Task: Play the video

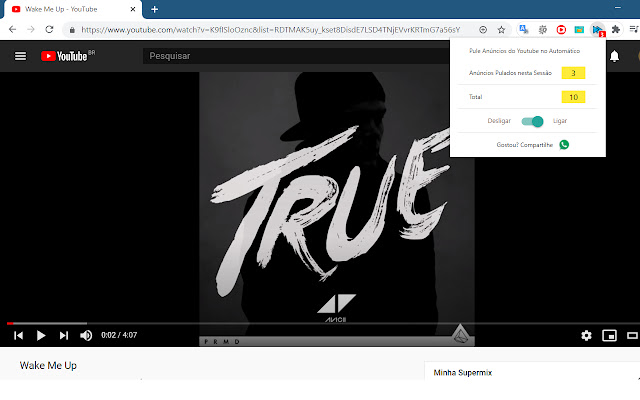Action: [x=41, y=336]
